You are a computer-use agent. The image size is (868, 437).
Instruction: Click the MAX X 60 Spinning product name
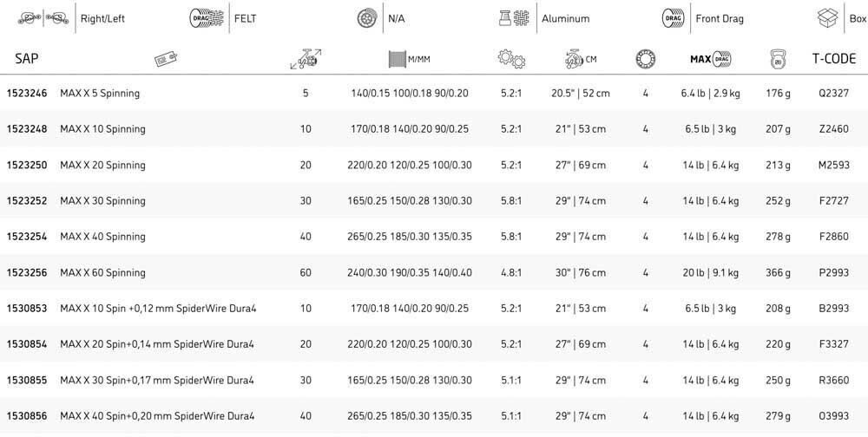(102, 272)
